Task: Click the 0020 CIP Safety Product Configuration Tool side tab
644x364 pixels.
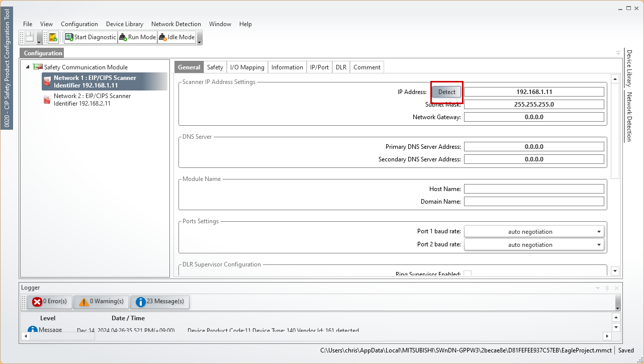Action: coord(7,69)
